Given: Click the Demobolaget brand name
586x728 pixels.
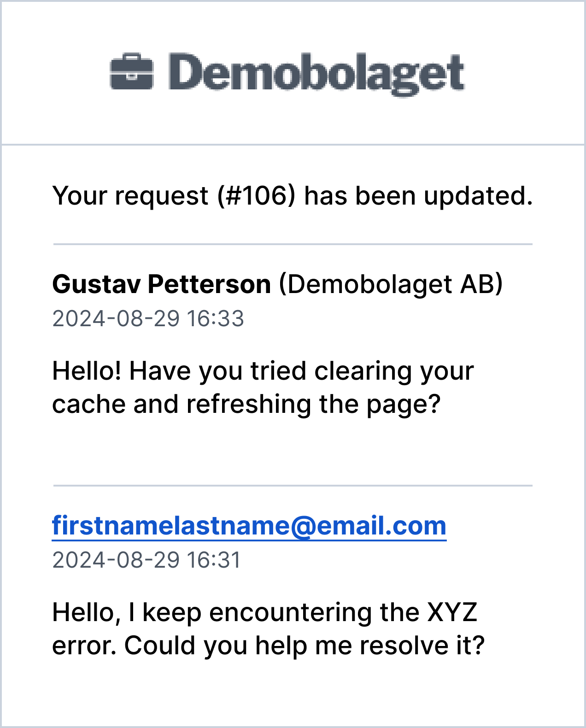Looking at the screenshot, I should tap(316, 74).
